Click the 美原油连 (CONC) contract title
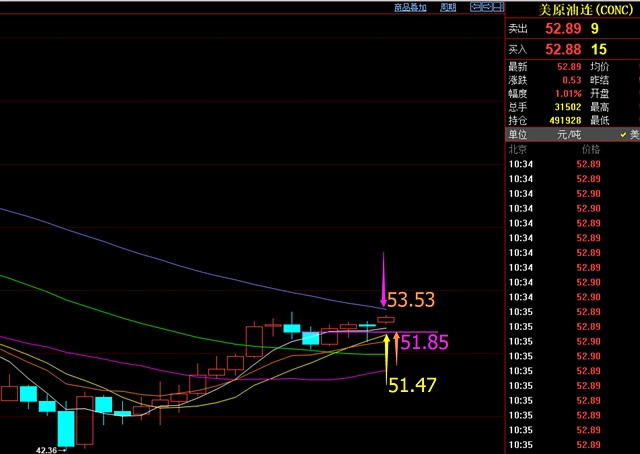Viewport: 640px width, 454px height. point(585,9)
